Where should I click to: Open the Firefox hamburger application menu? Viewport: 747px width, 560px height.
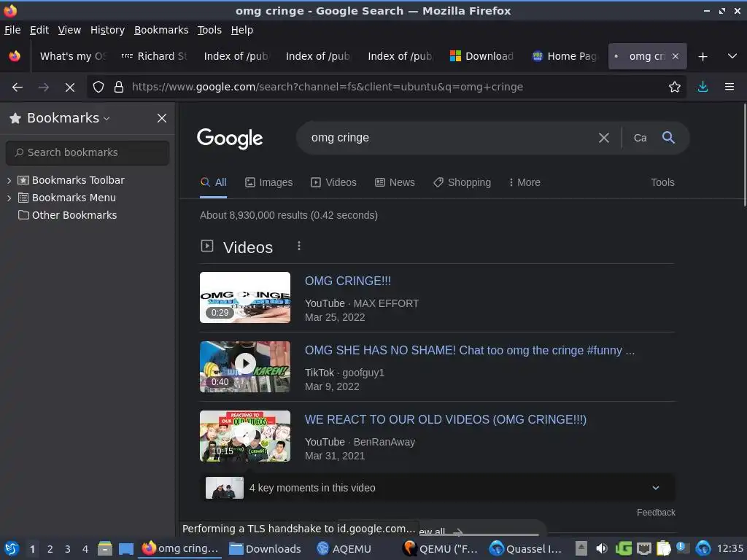(x=729, y=87)
